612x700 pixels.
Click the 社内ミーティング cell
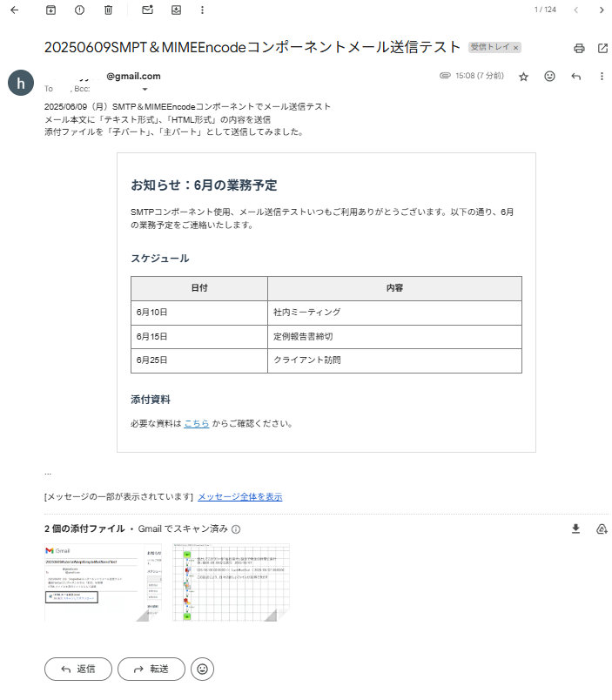394,313
